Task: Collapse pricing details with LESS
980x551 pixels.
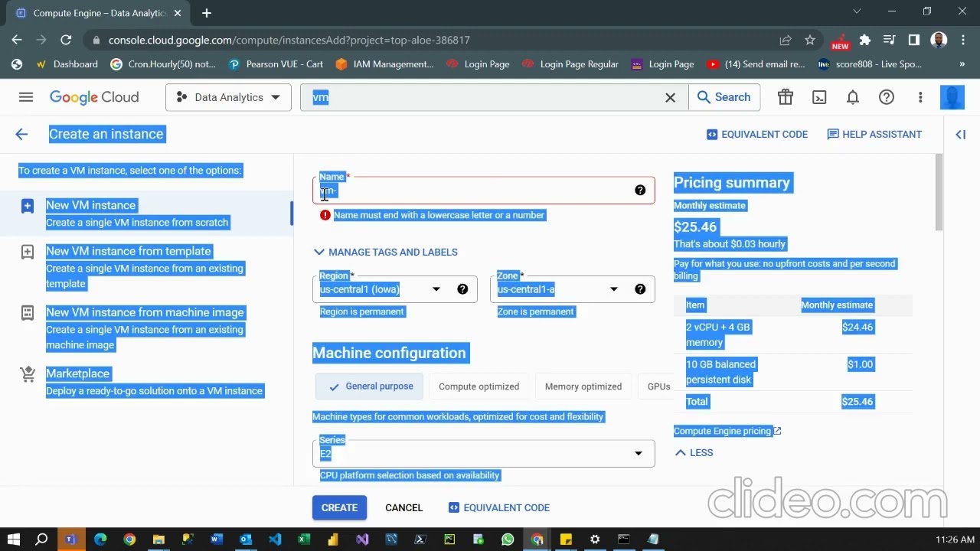Action: click(694, 452)
